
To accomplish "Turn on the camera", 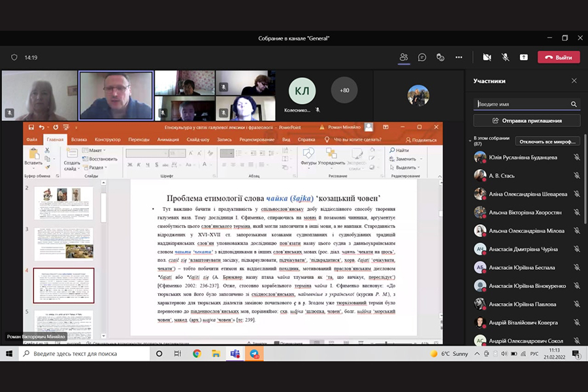I will click(487, 57).
